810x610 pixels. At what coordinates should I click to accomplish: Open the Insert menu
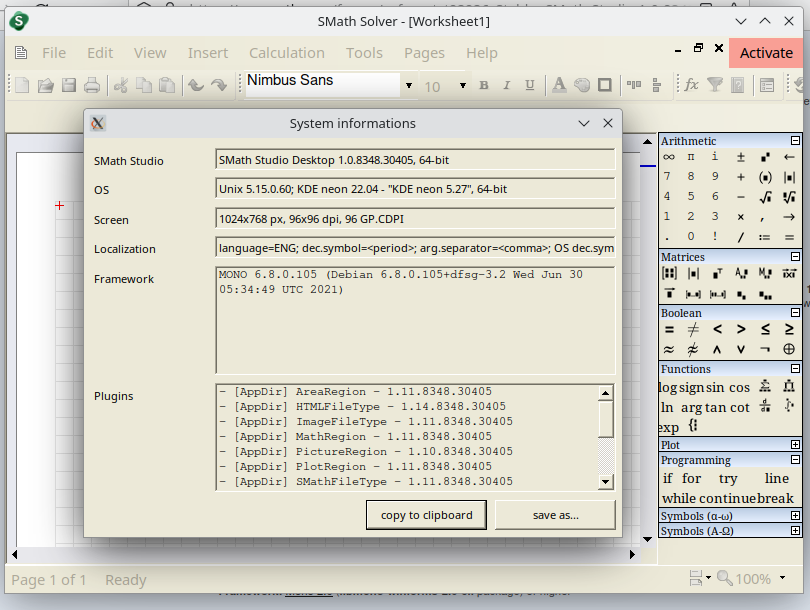point(208,53)
